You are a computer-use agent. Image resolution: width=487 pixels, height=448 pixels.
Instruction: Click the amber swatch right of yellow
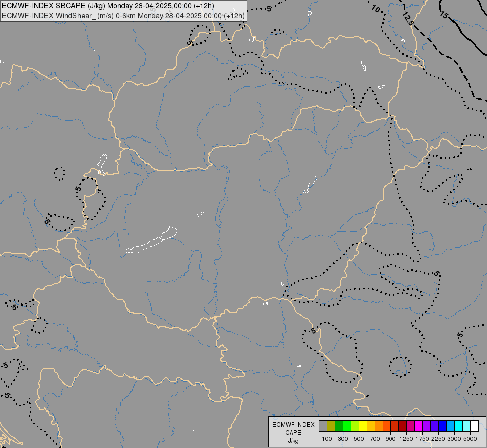(371, 426)
